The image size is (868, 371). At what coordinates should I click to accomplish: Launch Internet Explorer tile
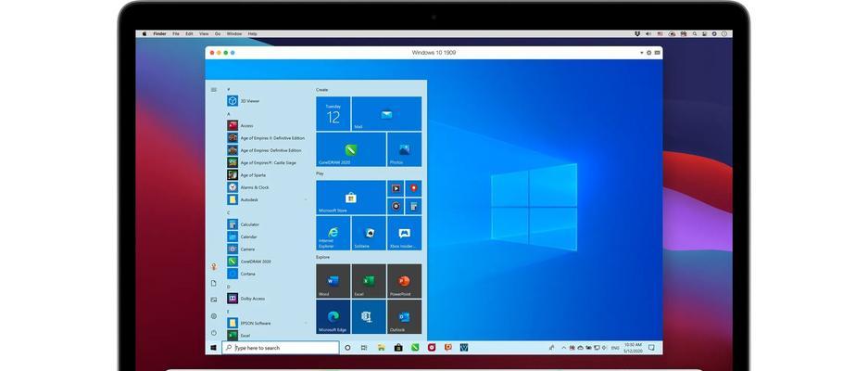[x=333, y=233]
